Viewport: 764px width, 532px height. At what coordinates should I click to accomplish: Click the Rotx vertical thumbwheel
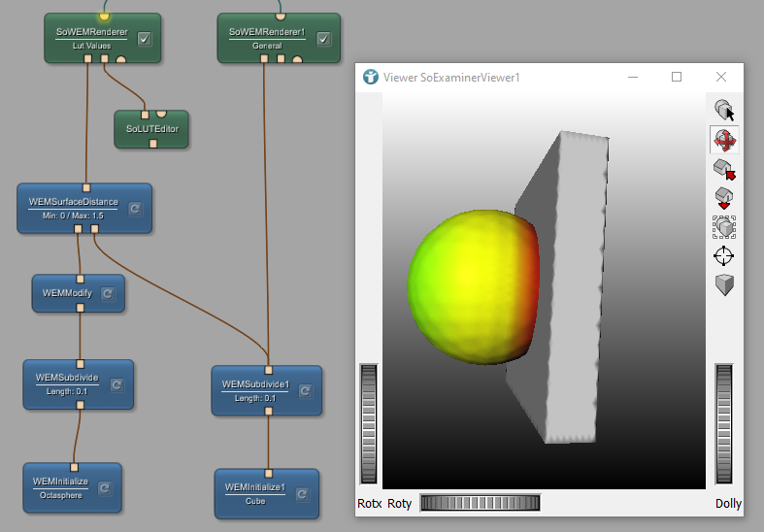pyautogui.click(x=369, y=423)
